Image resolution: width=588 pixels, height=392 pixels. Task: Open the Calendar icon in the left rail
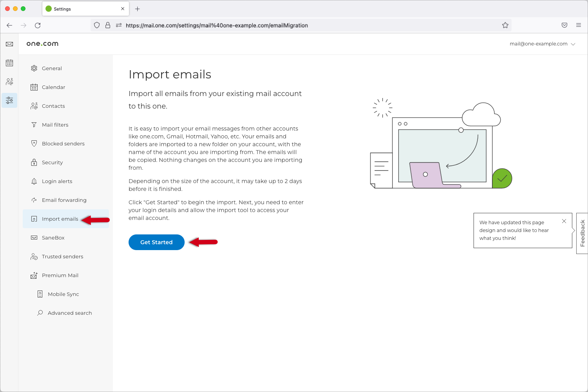tap(9, 63)
